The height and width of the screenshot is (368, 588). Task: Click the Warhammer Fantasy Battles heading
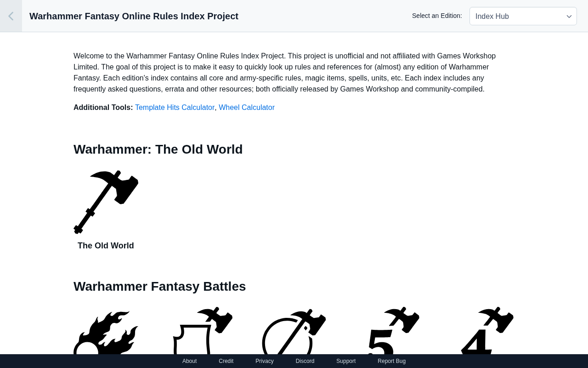pyautogui.click(x=159, y=287)
